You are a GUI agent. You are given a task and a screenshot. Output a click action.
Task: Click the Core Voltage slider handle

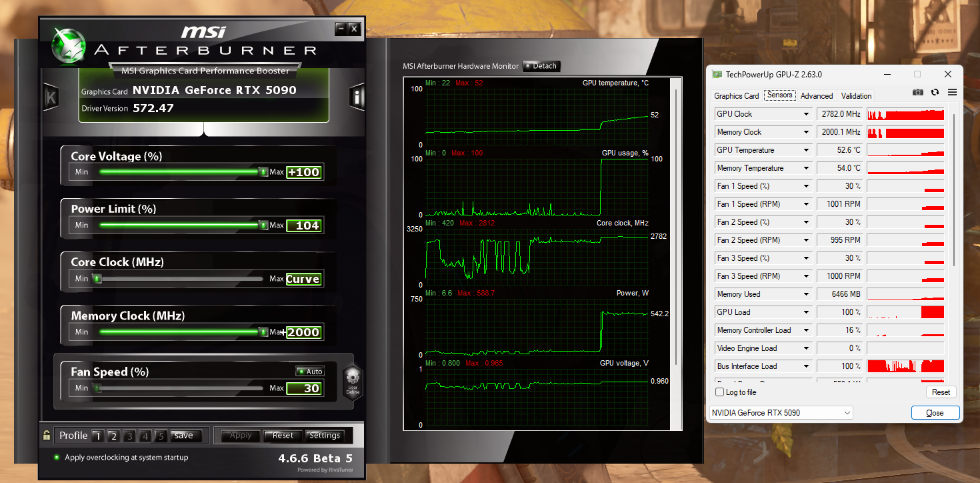click(x=263, y=171)
